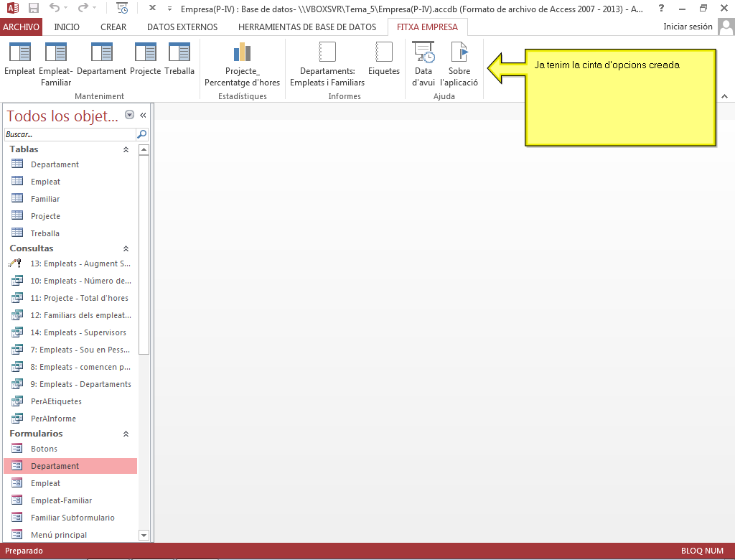Open the Projecte ribbon button

145,59
